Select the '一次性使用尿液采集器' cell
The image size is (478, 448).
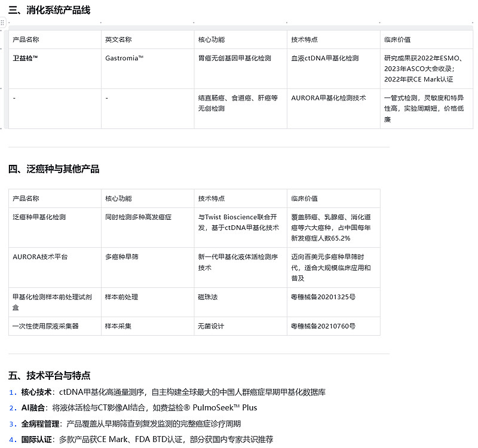pyautogui.click(x=55, y=326)
